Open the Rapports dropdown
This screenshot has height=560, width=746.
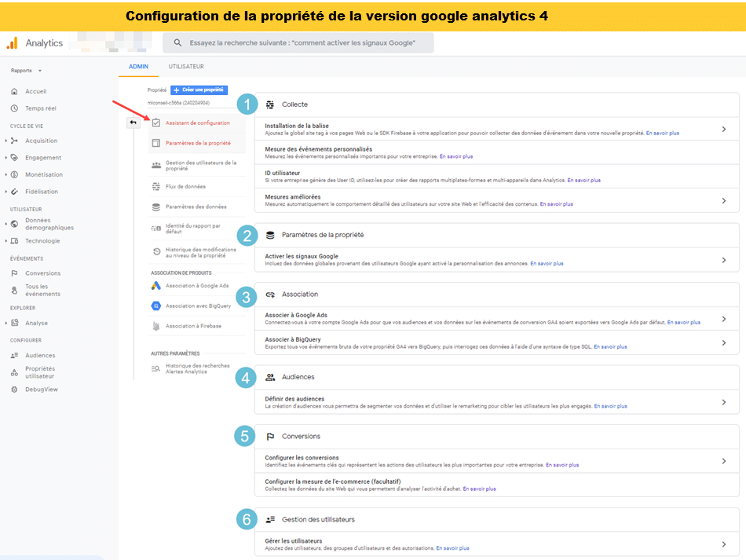(26, 71)
